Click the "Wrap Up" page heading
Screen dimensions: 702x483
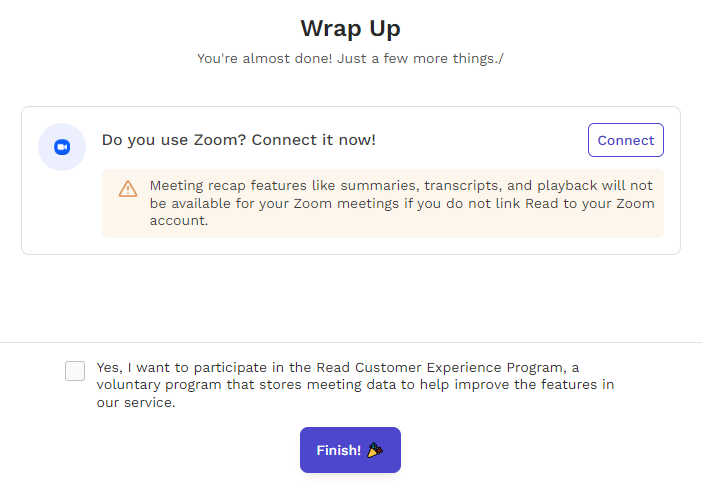[351, 28]
